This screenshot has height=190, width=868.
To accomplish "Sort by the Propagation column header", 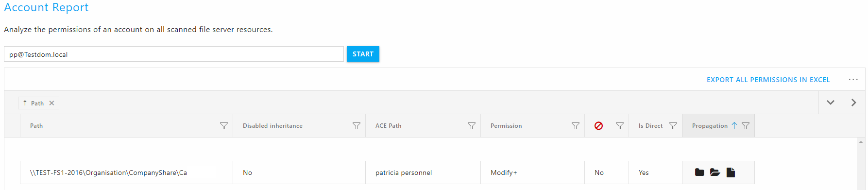I will point(710,126).
